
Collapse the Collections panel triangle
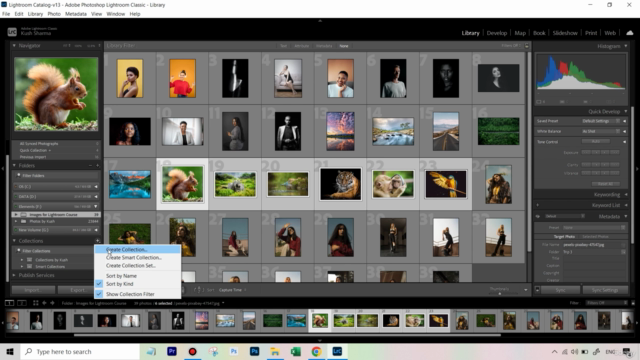coord(14,241)
